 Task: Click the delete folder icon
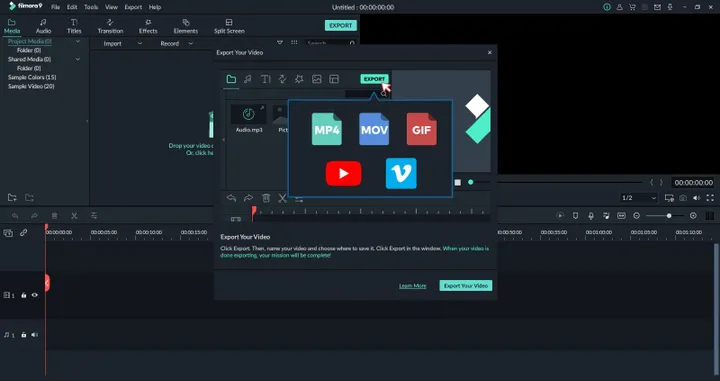click(29, 198)
